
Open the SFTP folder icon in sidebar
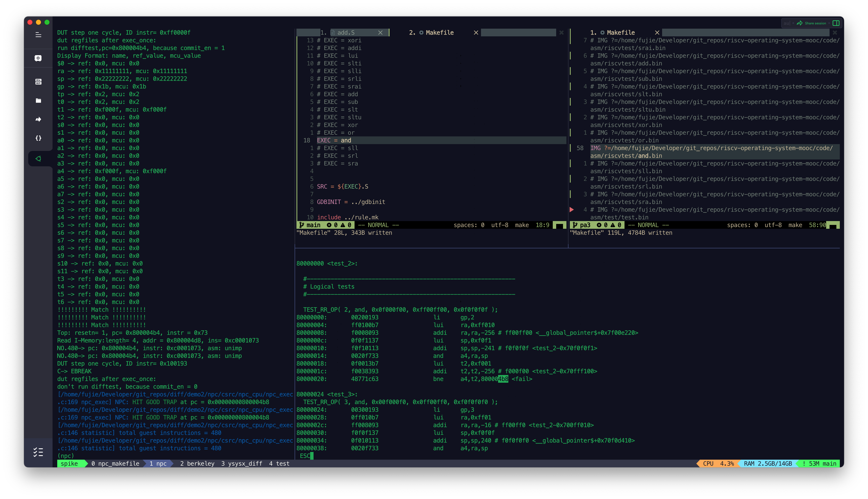[x=38, y=100]
